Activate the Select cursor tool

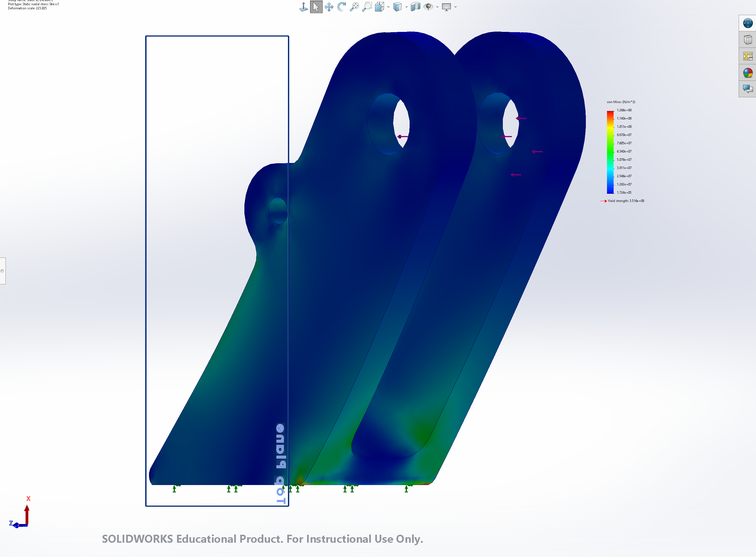tap(316, 7)
